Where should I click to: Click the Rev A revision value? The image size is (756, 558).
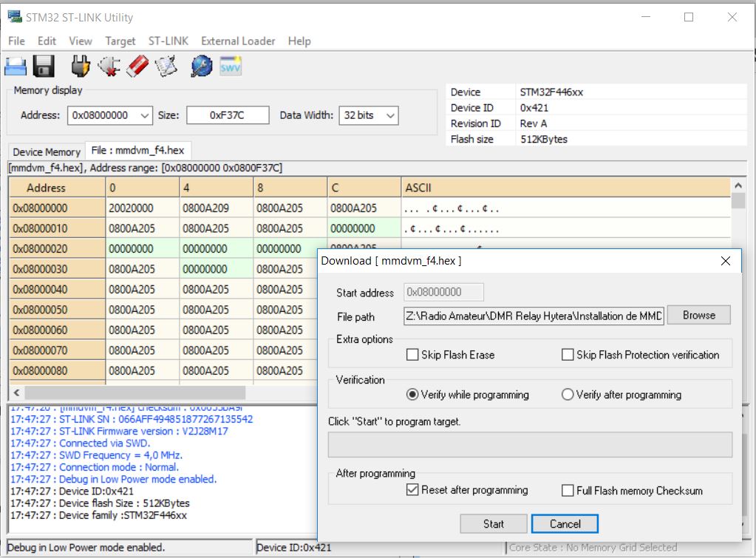534,123
